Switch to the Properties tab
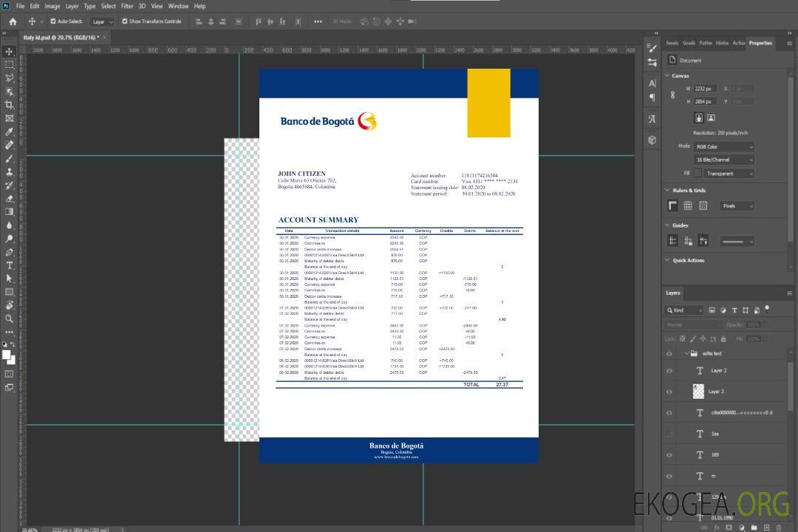798x532 pixels. (760, 44)
